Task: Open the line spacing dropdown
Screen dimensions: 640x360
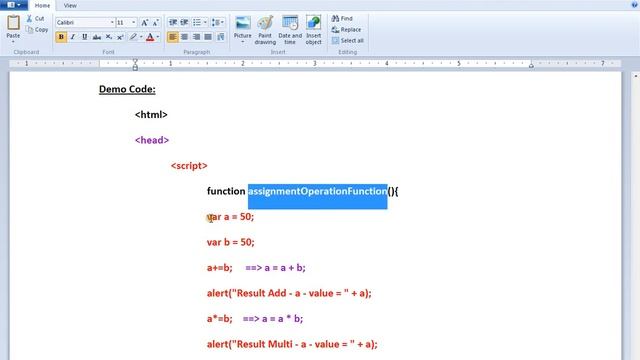Action: coord(218,22)
